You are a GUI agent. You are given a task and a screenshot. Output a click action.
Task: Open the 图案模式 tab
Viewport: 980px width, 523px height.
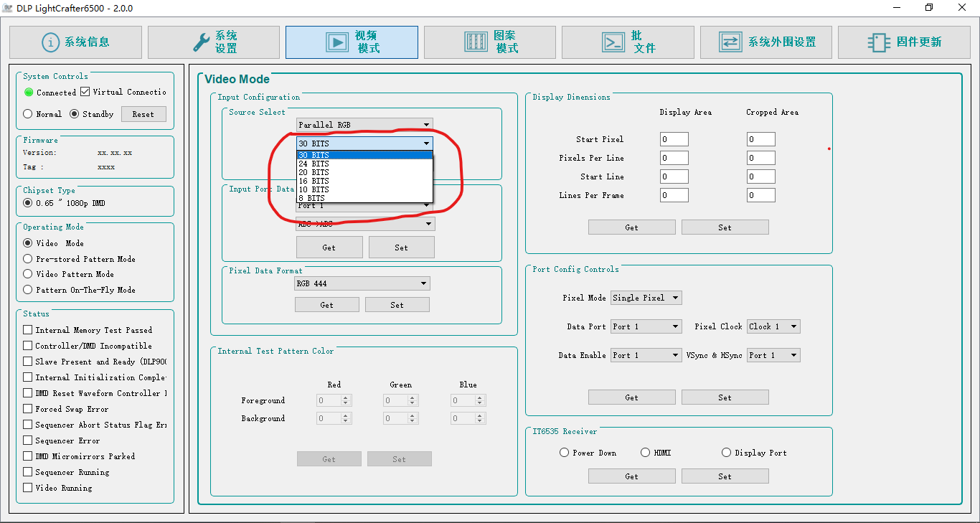tap(490, 42)
